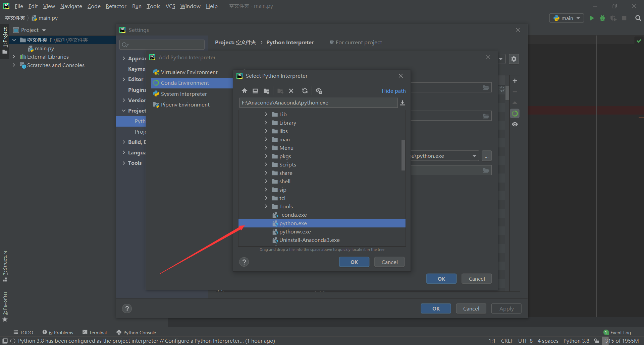Click the Desktop directory icon
Image resolution: width=644 pixels, height=345 pixels.
pos(255,91)
